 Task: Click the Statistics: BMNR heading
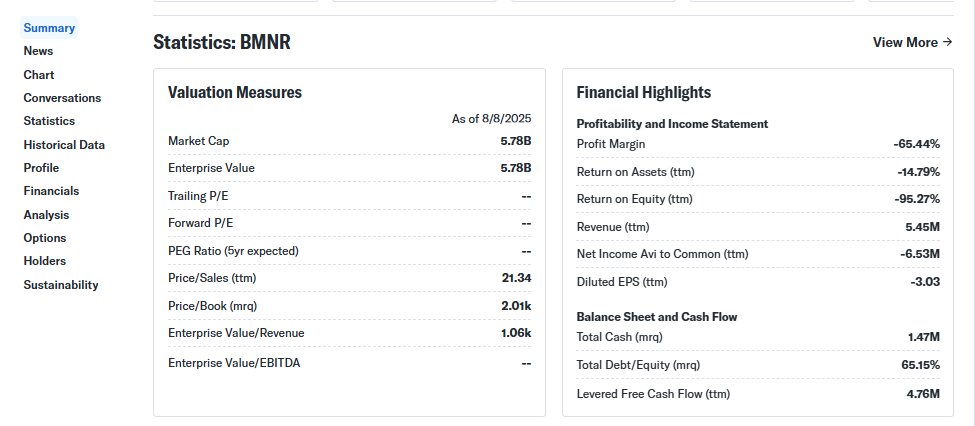pos(222,42)
